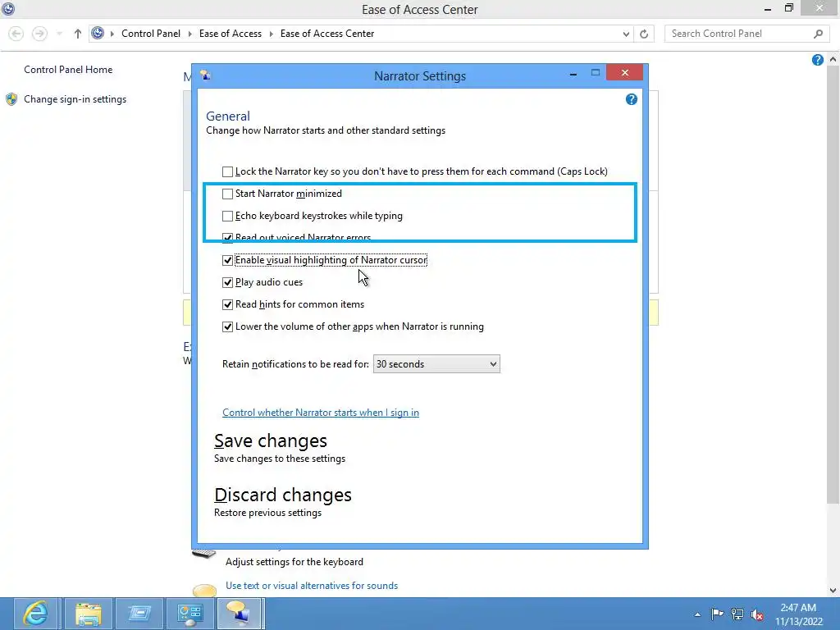Click the taskbar clock showing 2:47 AM
840x630 pixels.
798,614
